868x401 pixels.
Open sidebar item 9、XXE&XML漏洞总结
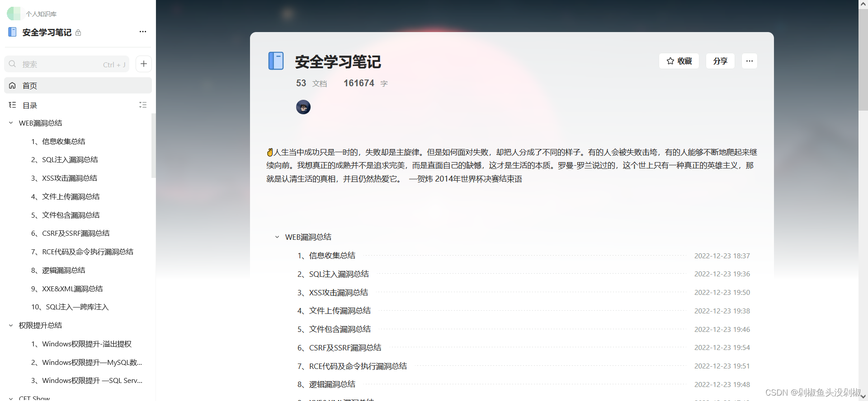[x=67, y=289]
